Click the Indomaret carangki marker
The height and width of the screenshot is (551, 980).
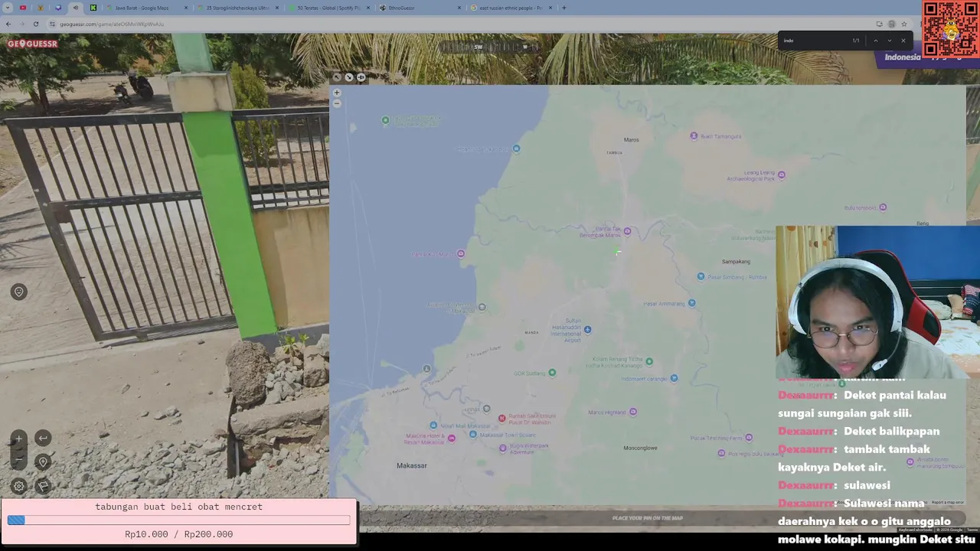coord(674,378)
